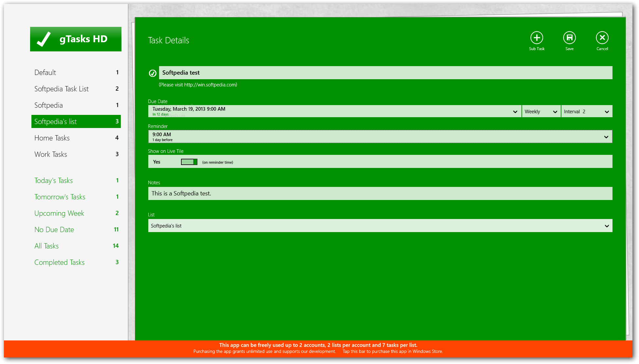The height and width of the screenshot is (364, 639).
Task: View tasks with No Due Date
Action: (76, 229)
